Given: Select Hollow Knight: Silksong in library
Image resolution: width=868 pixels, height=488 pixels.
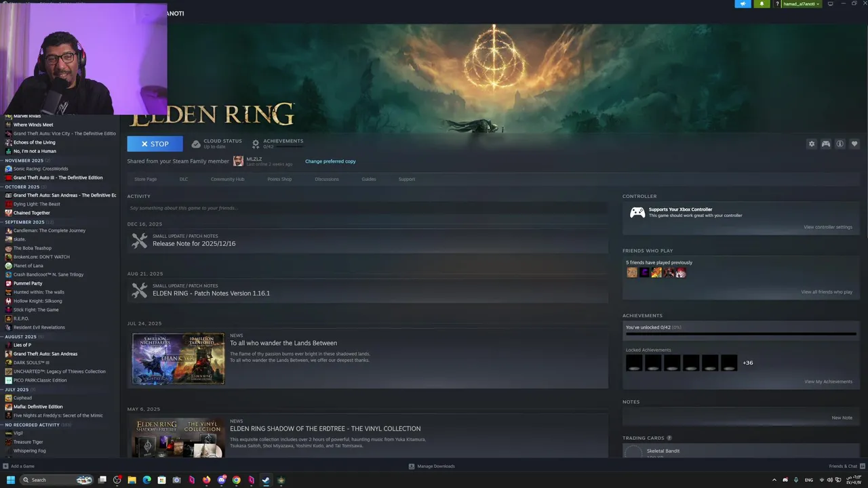Looking at the screenshot, I should tap(37, 301).
